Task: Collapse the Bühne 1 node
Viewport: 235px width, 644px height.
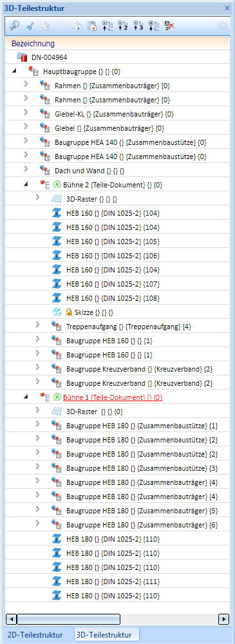Action: 26,397
